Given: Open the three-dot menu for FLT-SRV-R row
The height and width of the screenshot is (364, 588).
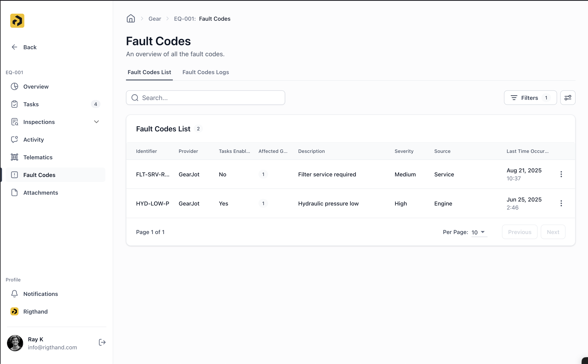Looking at the screenshot, I should point(561,174).
